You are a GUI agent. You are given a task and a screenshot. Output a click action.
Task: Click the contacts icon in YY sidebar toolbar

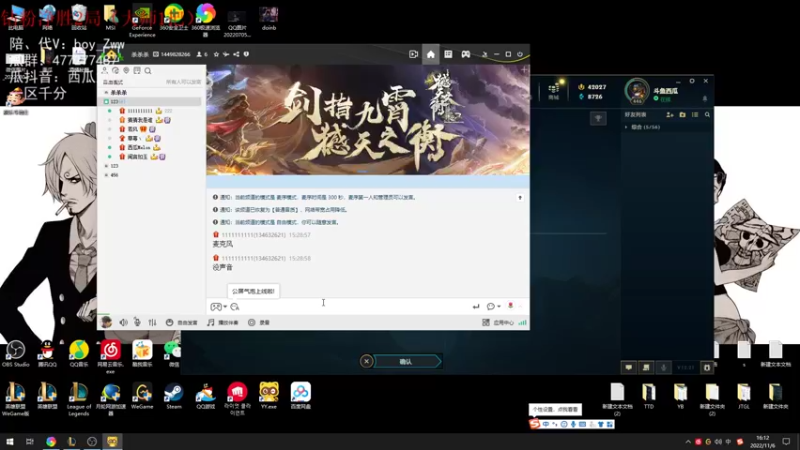point(105,70)
